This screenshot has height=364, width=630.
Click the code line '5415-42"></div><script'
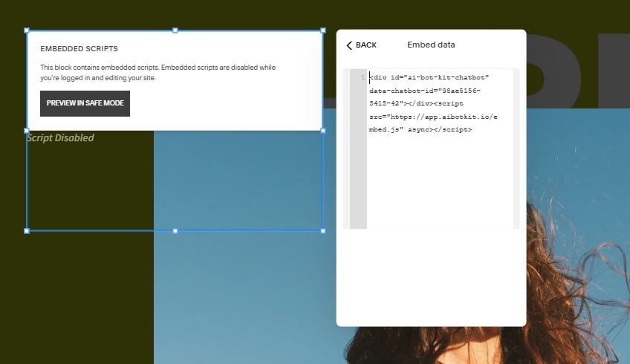[x=416, y=104]
